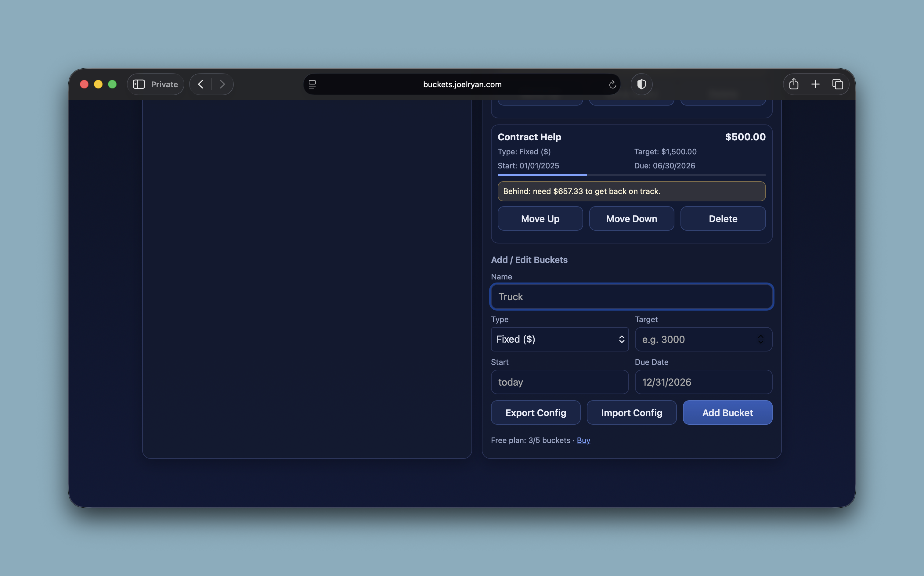The height and width of the screenshot is (576, 924).
Task: Open the privacy shield report
Action: [641, 84]
